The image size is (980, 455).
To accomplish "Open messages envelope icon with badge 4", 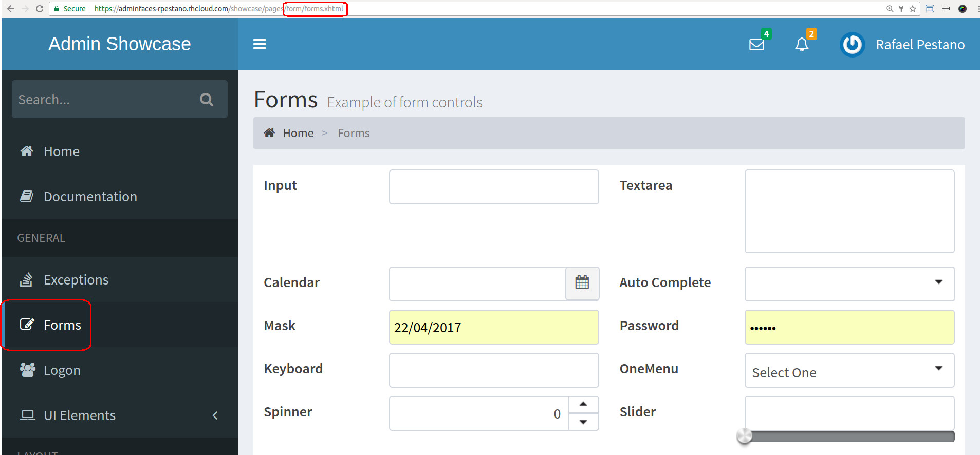I will (x=756, y=45).
